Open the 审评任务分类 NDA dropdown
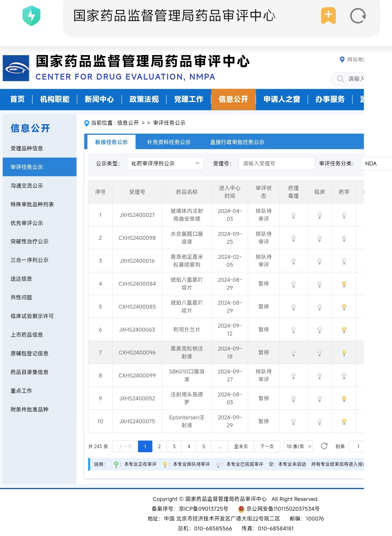392x536 pixels. pyautogui.click(x=377, y=163)
